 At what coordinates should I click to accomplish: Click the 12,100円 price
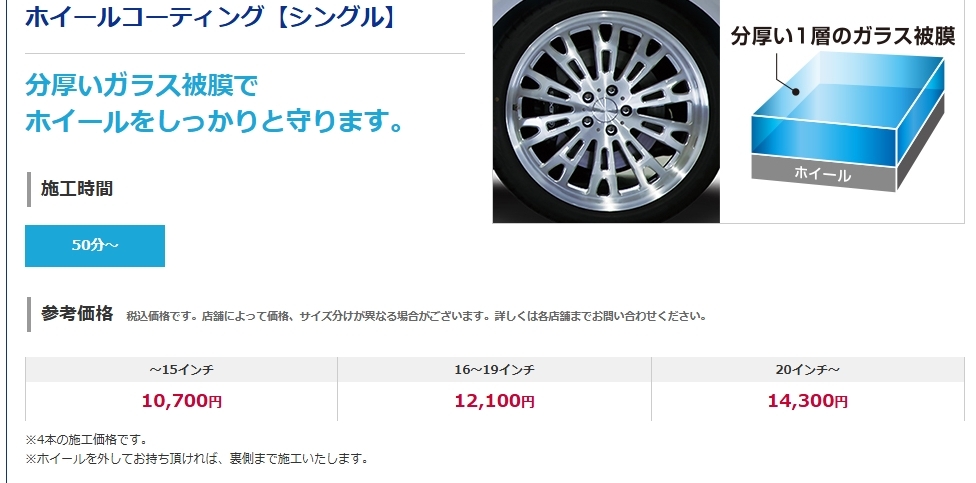coord(494,401)
